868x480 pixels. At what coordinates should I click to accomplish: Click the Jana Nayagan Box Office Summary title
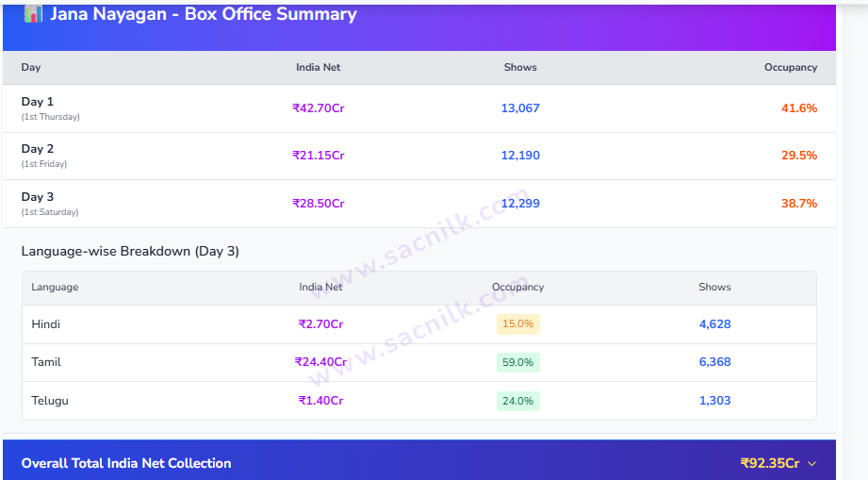204,14
